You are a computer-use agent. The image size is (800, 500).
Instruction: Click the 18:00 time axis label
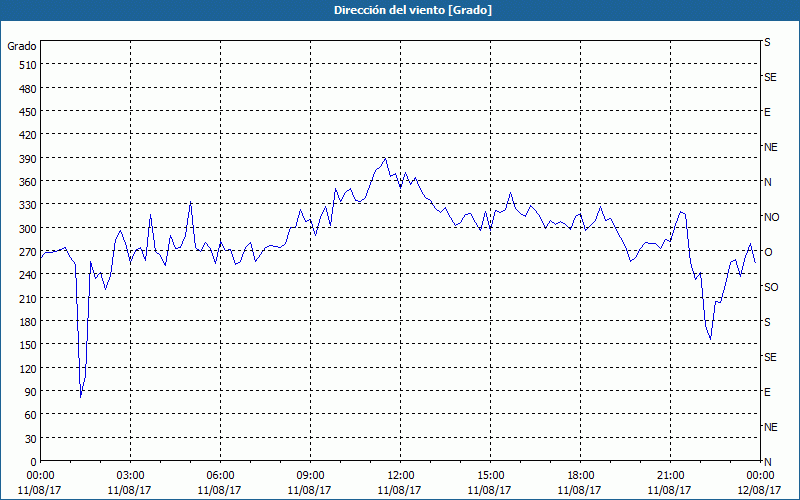[x=580, y=476]
